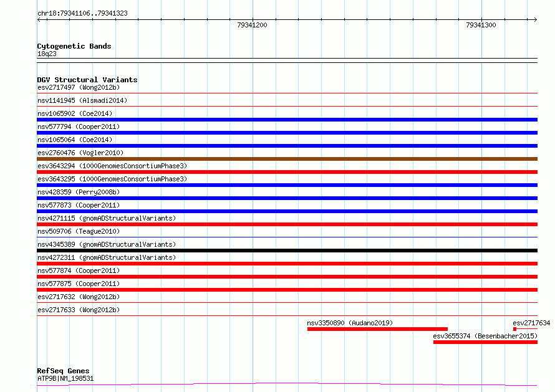Select the brown bar under esv2760476

[x=287, y=159]
